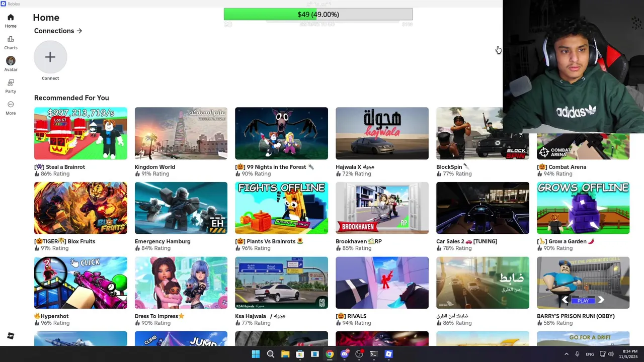Switch to Google Chrome in the taskbar
The image size is (644, 362).
click(330, 354)
